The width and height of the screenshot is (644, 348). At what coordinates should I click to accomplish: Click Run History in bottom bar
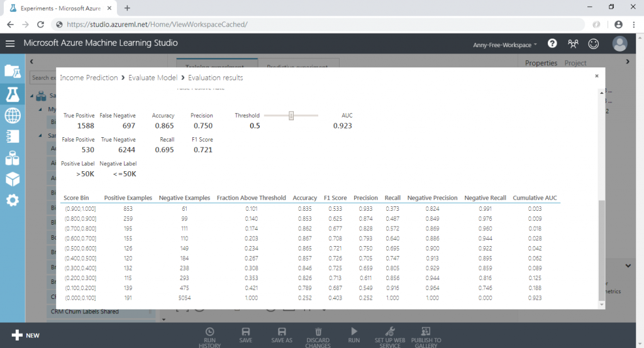coord(209,338)
